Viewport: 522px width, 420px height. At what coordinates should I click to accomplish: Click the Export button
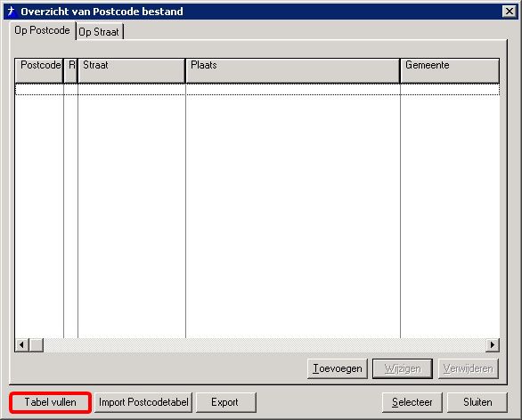(x=226, y=402)
